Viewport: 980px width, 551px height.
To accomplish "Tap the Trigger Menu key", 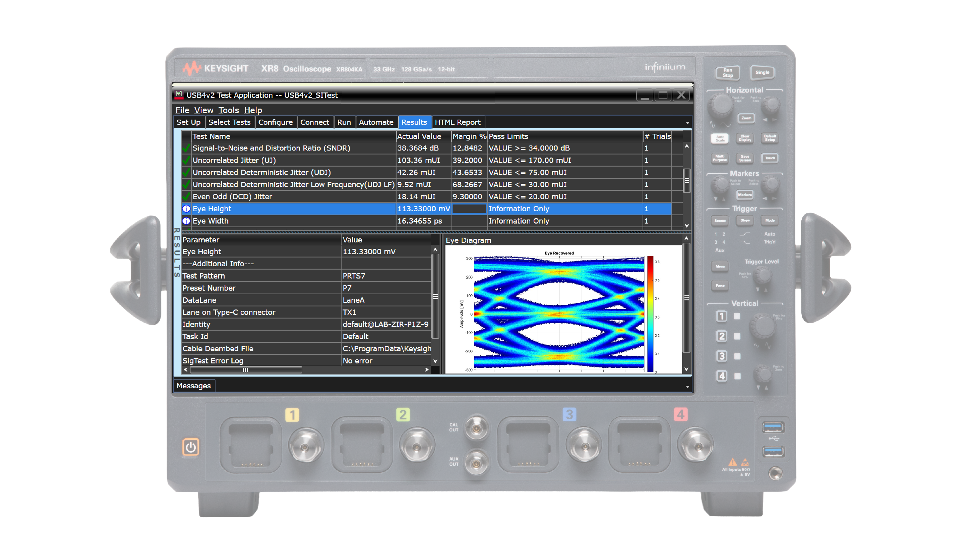I will (720, 266).
